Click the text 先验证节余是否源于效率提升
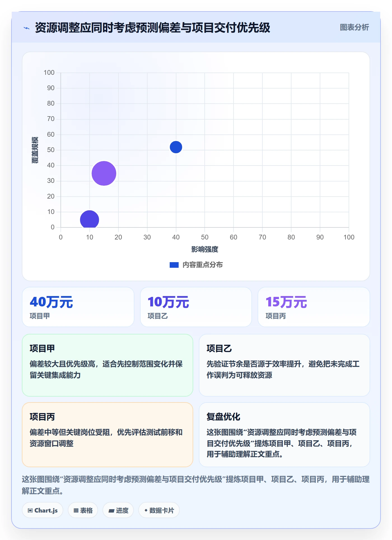 (x=254, y=364)
